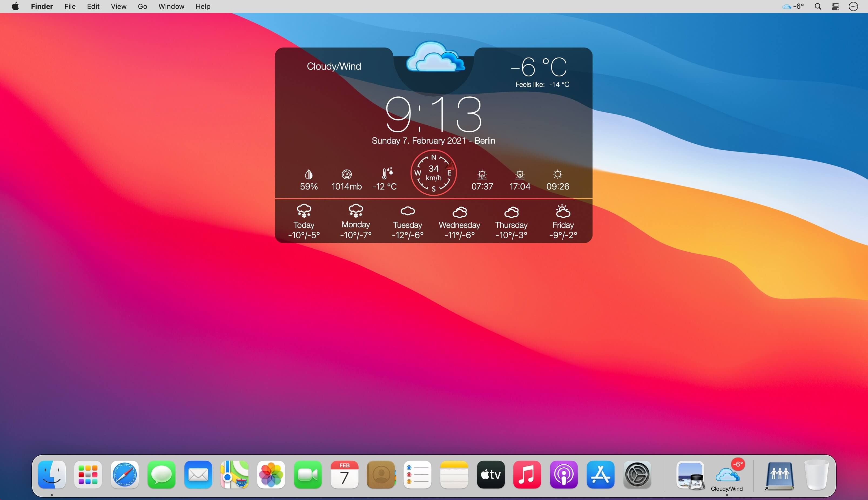Click the -6 °C current temperature reading
This screenshot has height=500, width=868.
tap(539, 67)
